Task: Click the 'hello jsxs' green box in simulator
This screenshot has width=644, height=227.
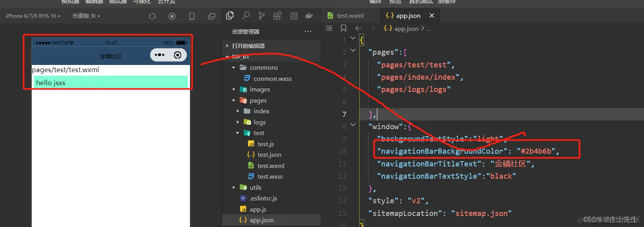Action: click(x=111, y=82)
